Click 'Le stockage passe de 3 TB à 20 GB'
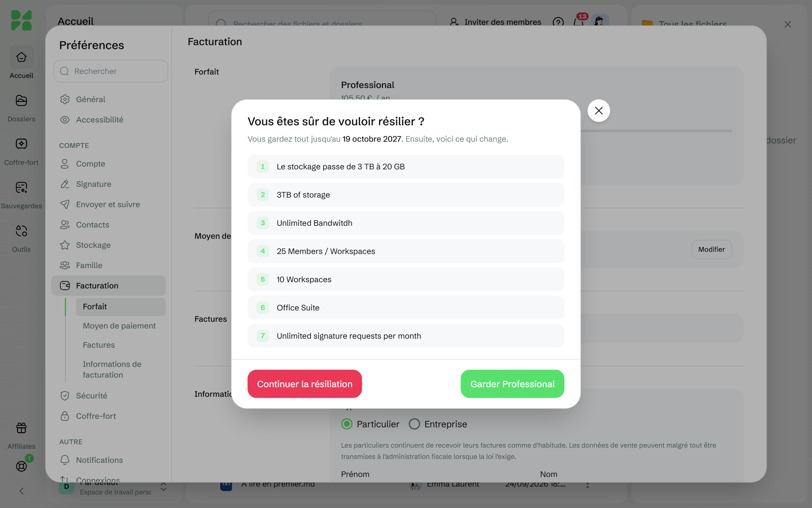 pos(406,167)
